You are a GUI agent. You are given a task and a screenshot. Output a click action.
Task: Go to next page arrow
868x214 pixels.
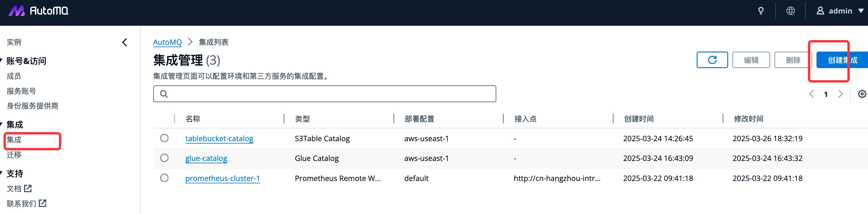click(x=840, y=94)
